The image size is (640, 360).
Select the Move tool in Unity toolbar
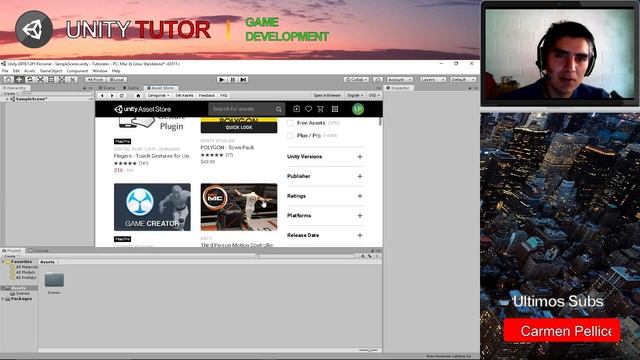[x=19, y=80]
